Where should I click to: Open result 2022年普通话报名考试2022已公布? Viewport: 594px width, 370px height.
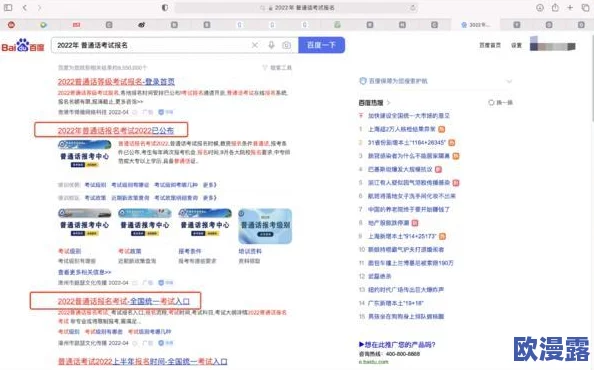coord(116,131)
